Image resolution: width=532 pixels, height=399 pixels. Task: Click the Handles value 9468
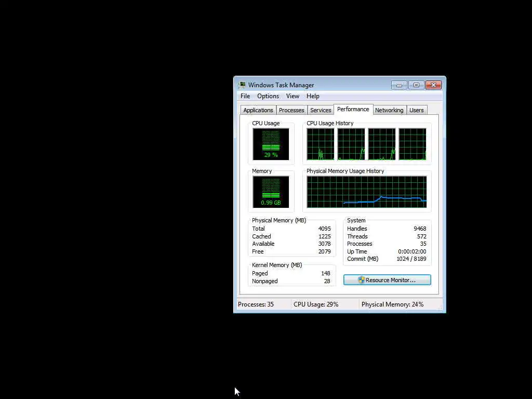coord(420,229)
